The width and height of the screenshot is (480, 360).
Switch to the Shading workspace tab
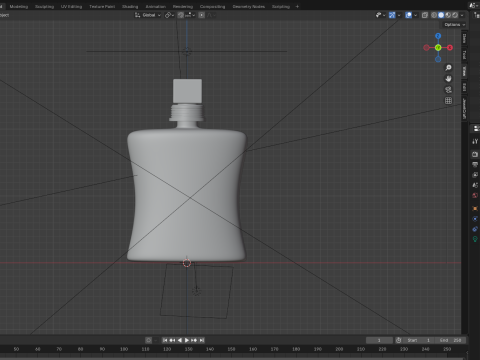(130, 6)
